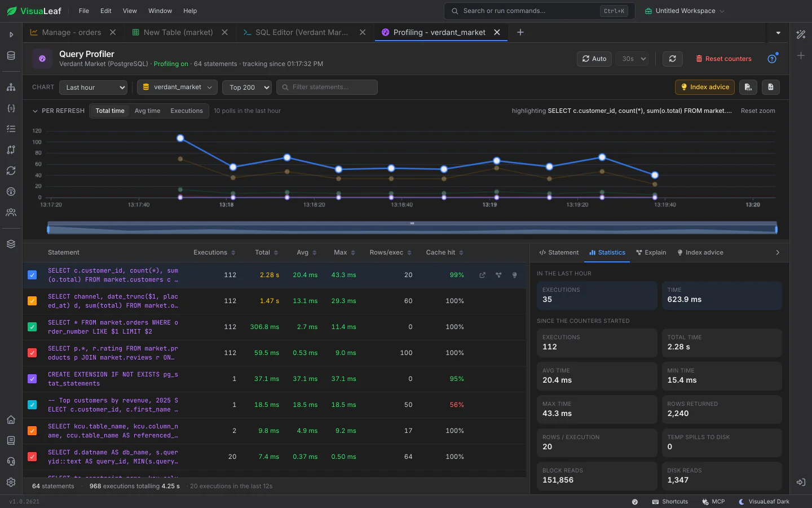The height and width of the screenshot is (508, 812).
Task: Toggle checkbox for CREATE EXTENSION statement
Action: tap(32, 379)
